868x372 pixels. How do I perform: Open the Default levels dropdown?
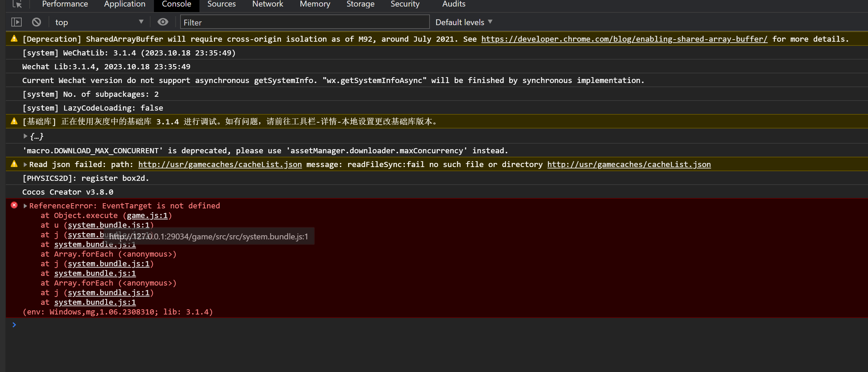coord(464,22)
